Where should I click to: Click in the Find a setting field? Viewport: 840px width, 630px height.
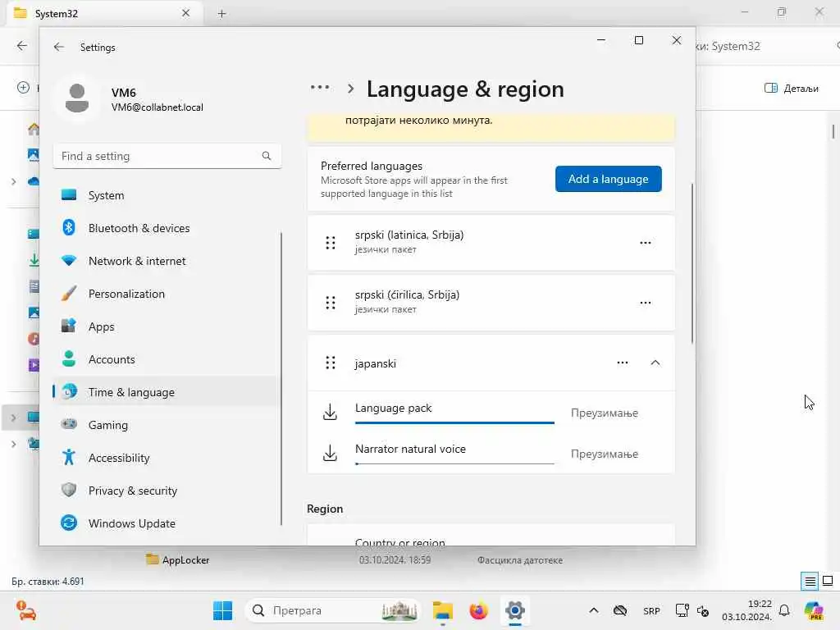click(167, 156)
